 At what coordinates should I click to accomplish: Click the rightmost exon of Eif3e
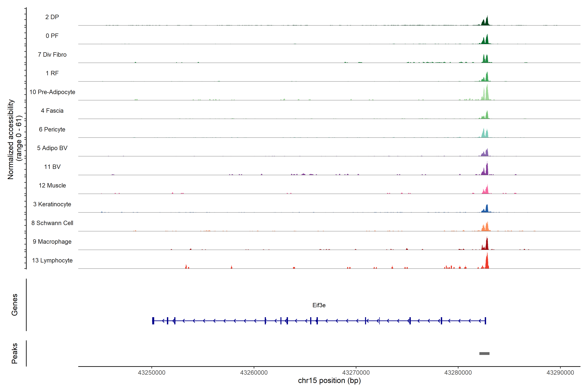coord(485,321)
